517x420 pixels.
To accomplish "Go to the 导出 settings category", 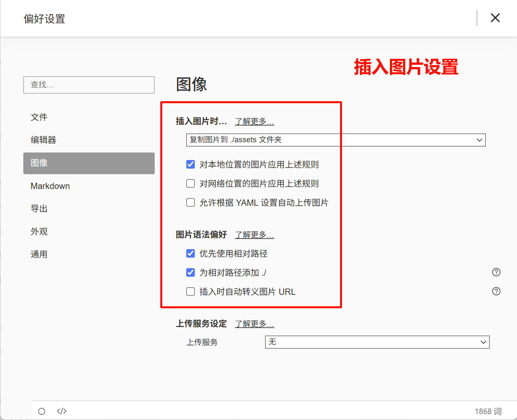I will [39, 209].
